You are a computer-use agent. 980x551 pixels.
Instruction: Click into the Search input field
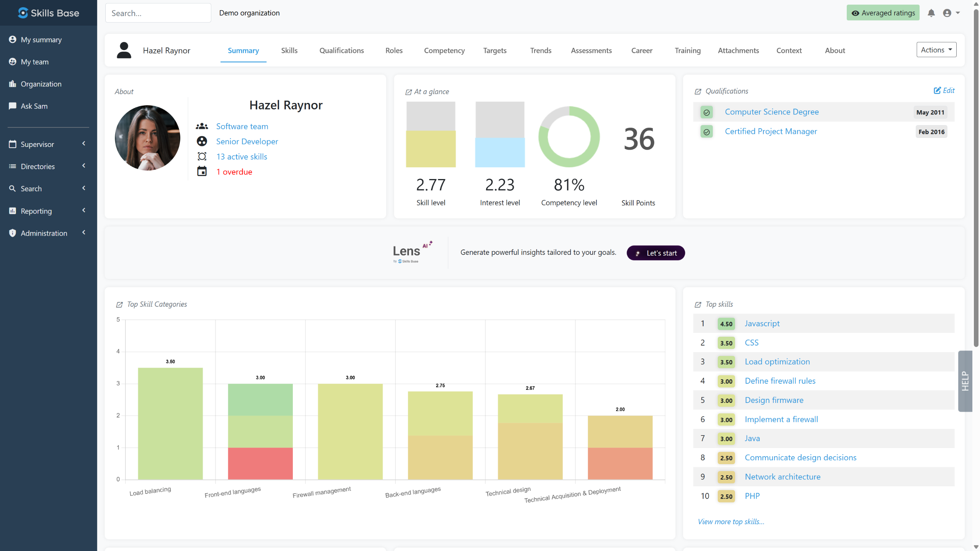pos(158,13)
